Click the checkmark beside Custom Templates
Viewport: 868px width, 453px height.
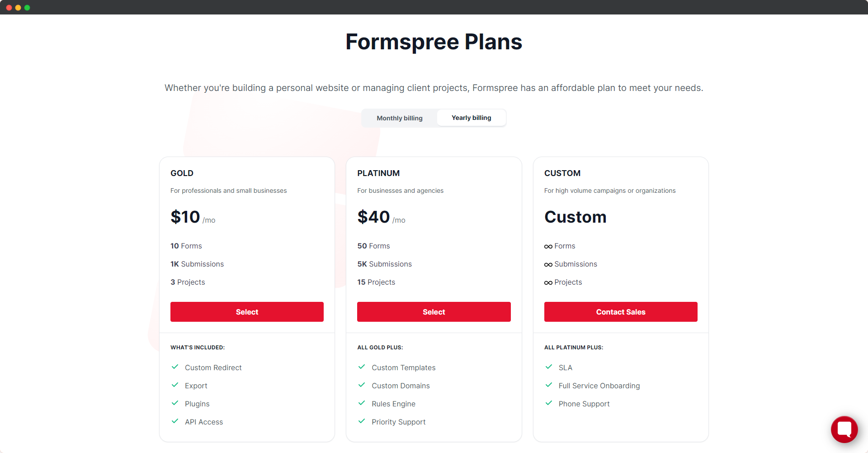[362, 367]
